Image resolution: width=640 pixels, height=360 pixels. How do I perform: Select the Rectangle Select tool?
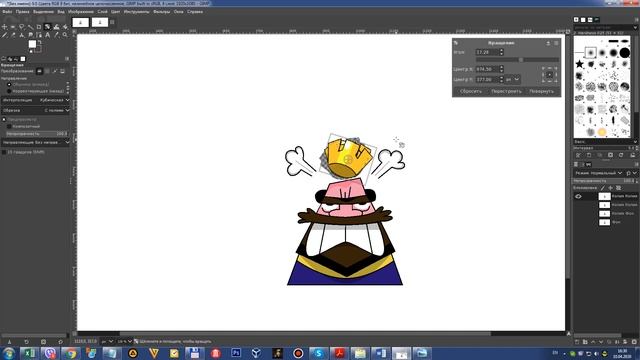(13, 27)
